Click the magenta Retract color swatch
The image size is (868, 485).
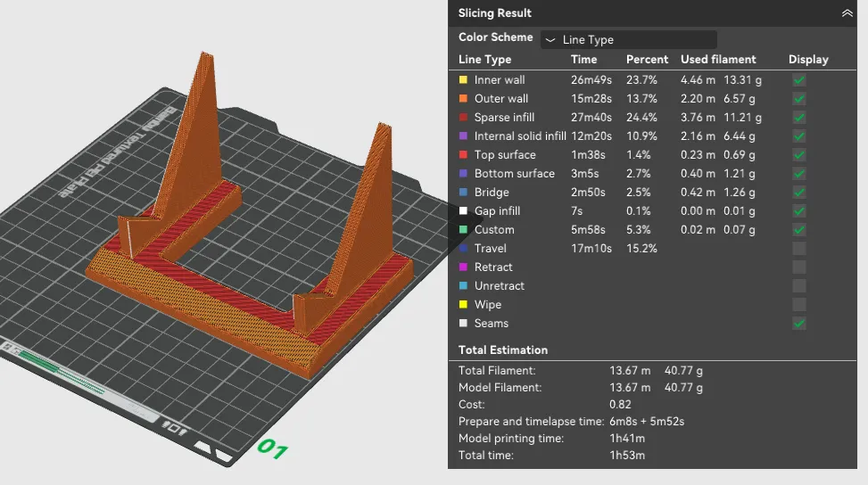tap(463, 267)
